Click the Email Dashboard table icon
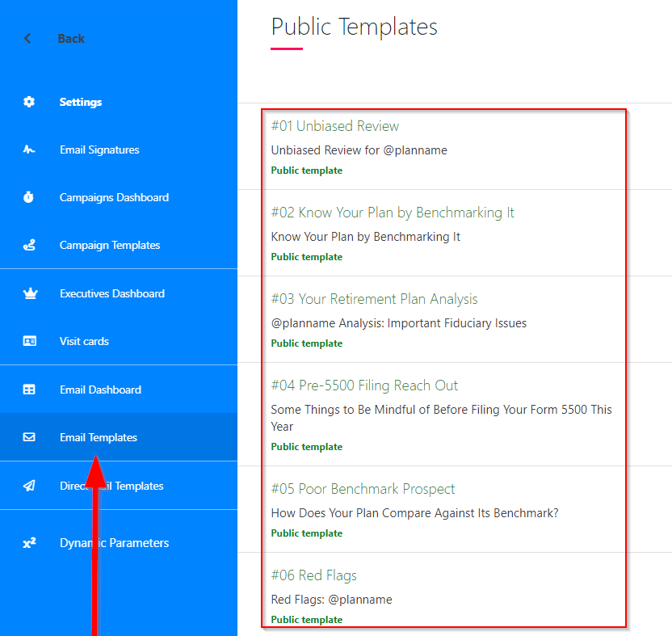 [x=29, y=390]
